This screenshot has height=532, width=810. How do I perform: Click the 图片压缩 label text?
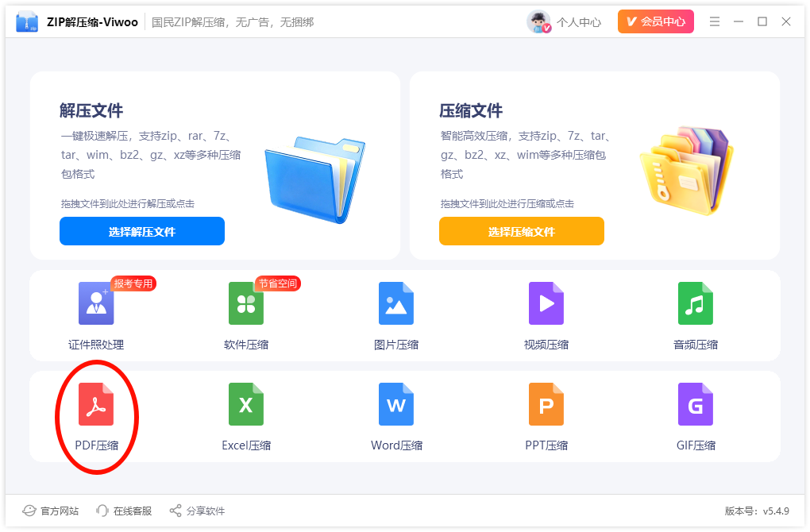tap(396, 345)
